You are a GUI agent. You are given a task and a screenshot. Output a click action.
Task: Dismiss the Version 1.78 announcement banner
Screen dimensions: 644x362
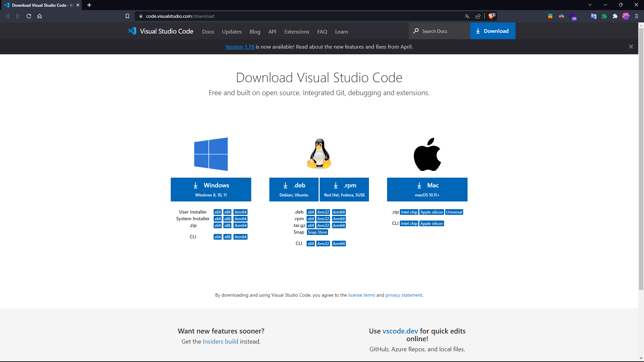point(631,47)
